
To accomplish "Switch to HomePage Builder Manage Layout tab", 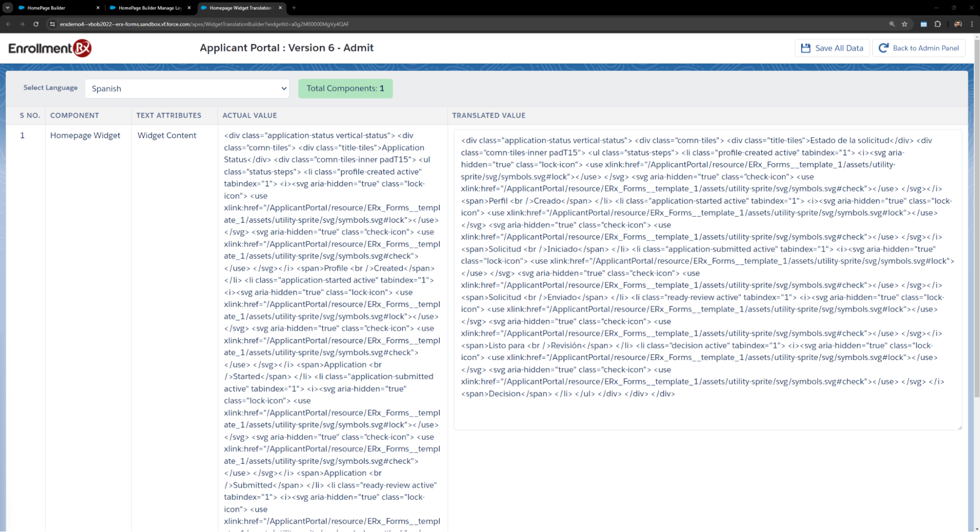I will click(147, 8).
